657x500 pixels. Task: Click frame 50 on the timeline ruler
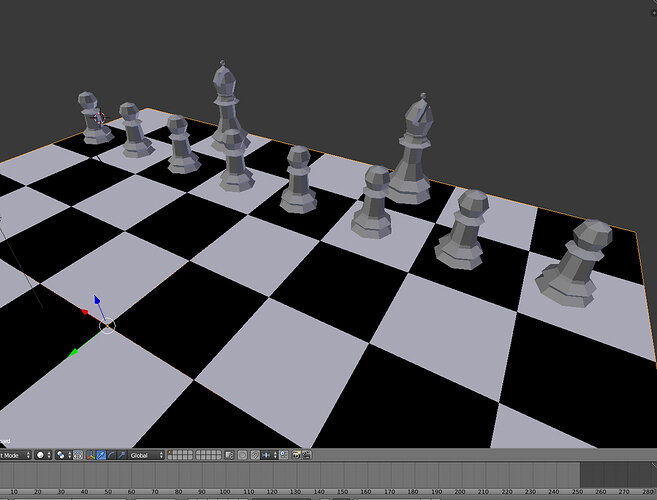click(x=108, y=492)
